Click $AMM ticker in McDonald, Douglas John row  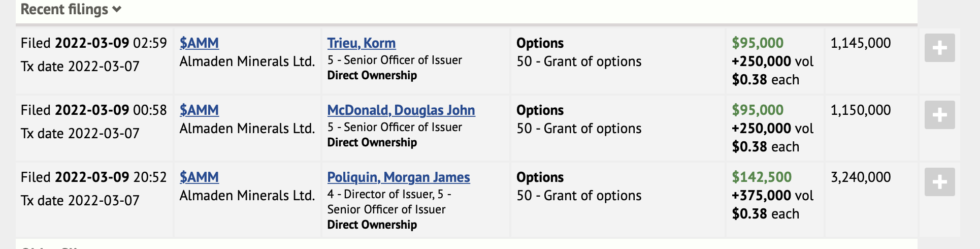(199, 110)
